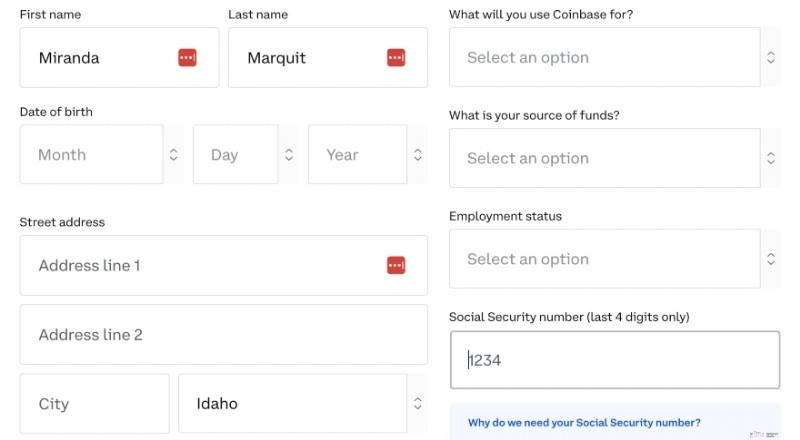
Task: Click the Last name field containing Marquit
Action: pos(328,58)
